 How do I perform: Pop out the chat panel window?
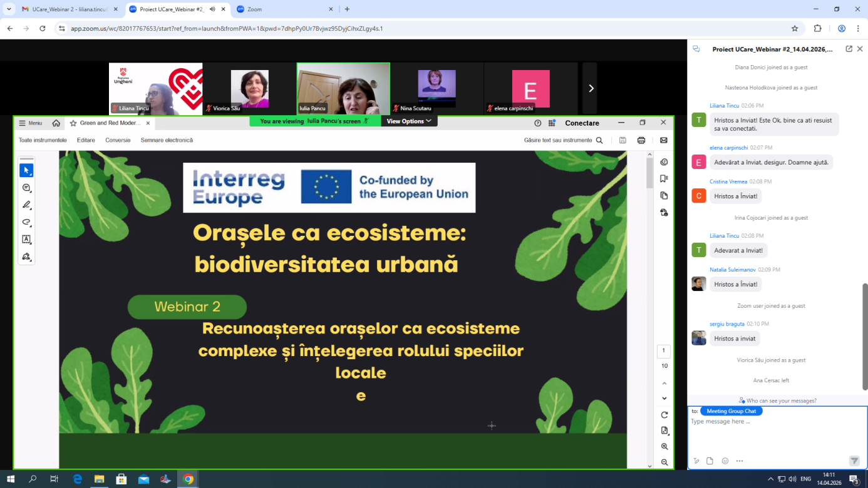(849, 49)
